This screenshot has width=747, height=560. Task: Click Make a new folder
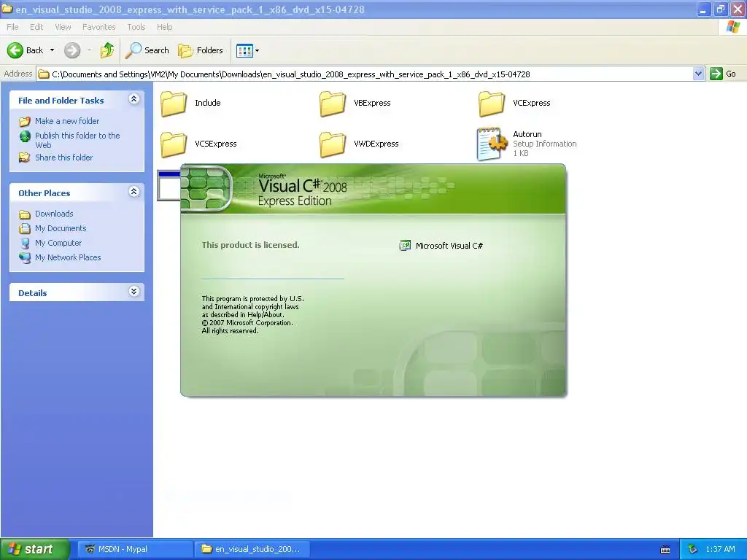[67, 121]
